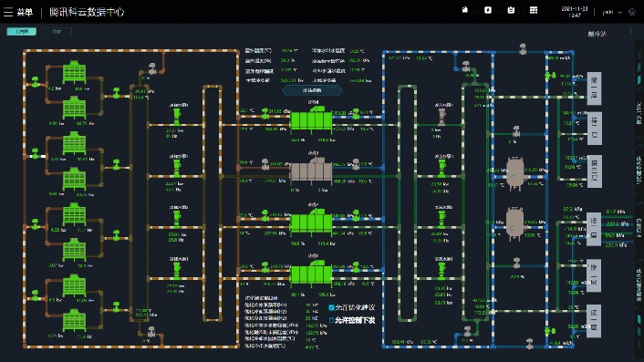Select the grey stopped chilled water pump reading 0 kw
The height and width of the screenshot is (362, 644).
click(x=441, y=117)
